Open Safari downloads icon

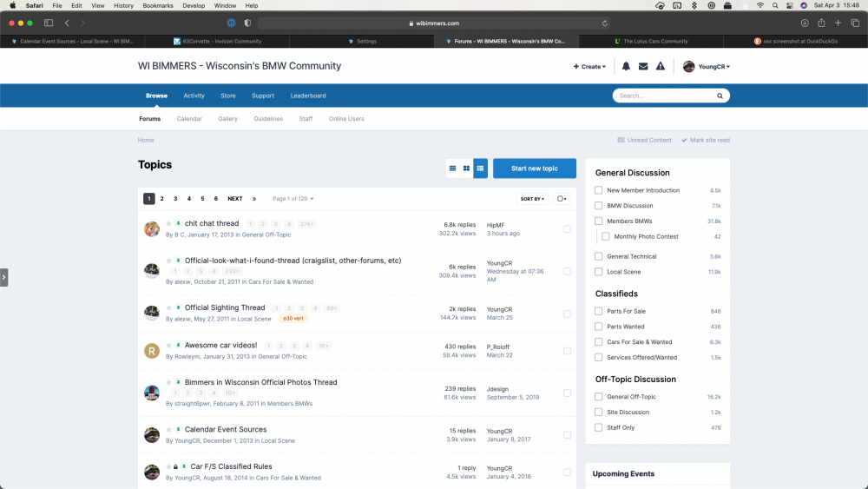point(805,23)
